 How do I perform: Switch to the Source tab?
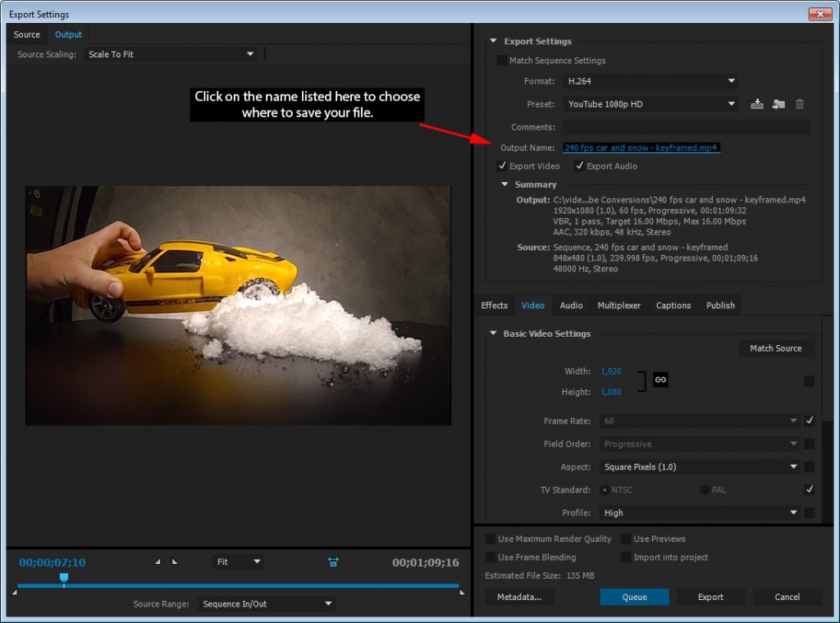click(27, 34)
